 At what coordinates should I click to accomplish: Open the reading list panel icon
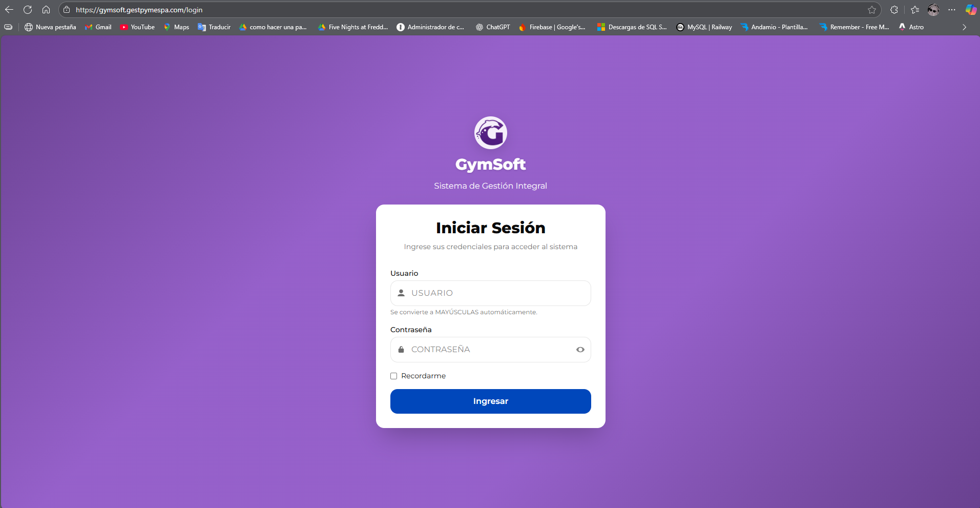(x=915, y=10)
